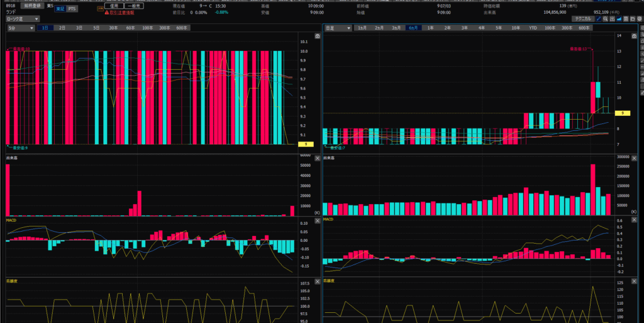Viewport: 644px width, 323px height.
Task: Close the MACD panel under the 5分 chart
Action: 318,220
